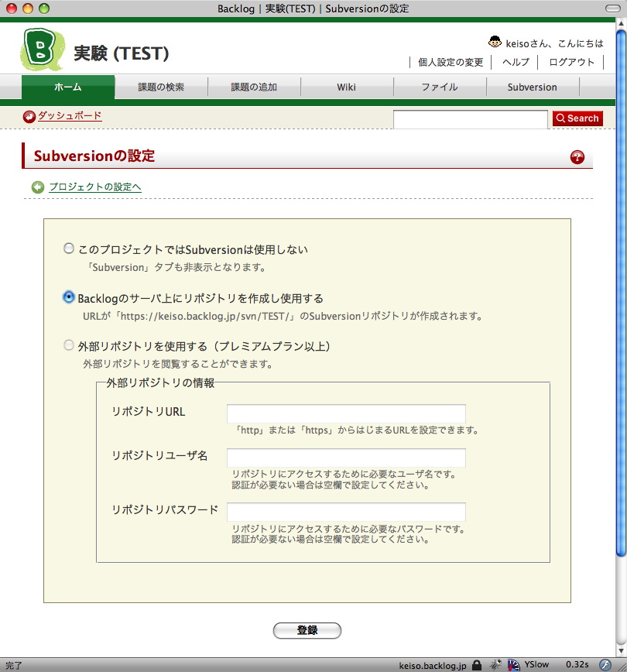This screenshot has height=672, width=627.
Task: Click the keiso user avatar icon
Action: point(495,43)
